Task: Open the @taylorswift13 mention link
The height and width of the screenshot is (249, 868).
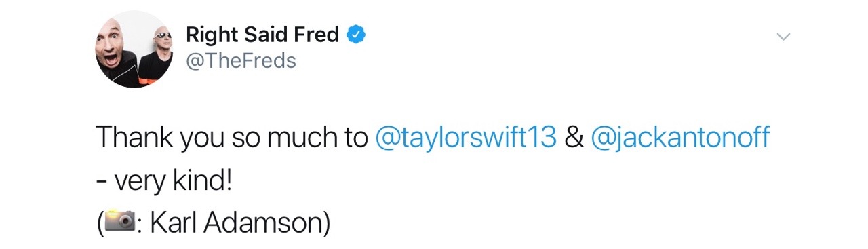Action: pos(466,138)
